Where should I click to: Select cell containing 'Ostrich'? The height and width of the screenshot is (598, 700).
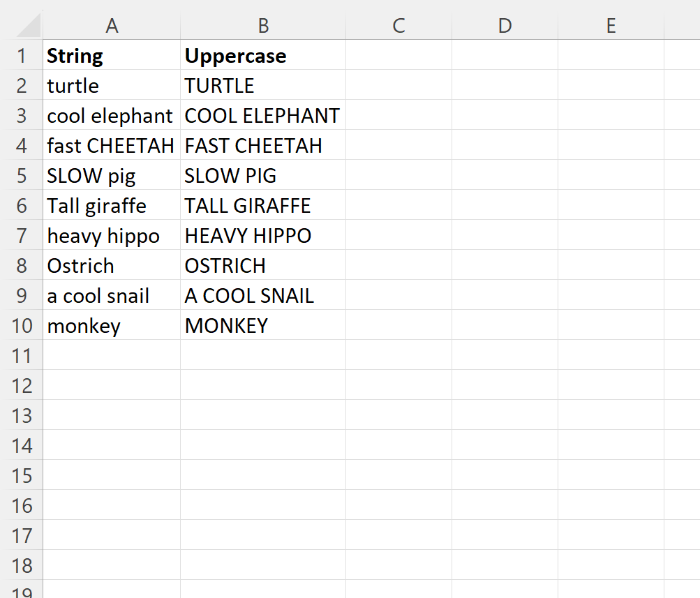click(x=112, y=264)
